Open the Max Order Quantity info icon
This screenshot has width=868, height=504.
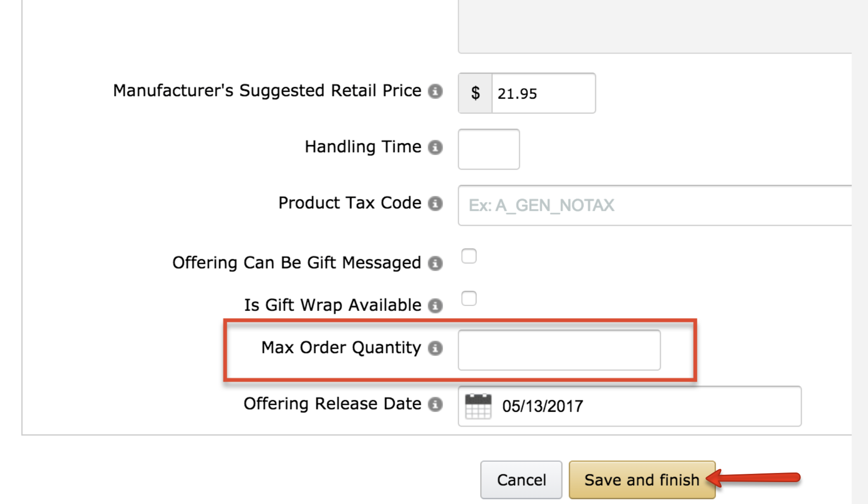point(435,348)
